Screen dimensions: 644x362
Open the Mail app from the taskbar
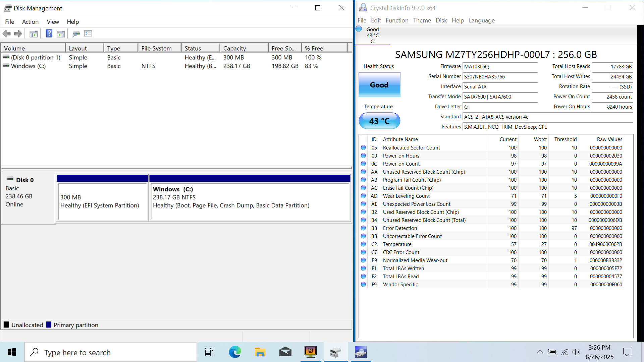pyautogui.click(x=285, y=352)
